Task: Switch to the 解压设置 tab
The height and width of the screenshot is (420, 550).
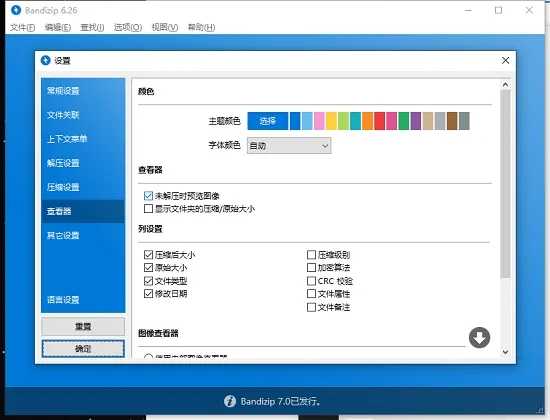Action: click(83, 163)
